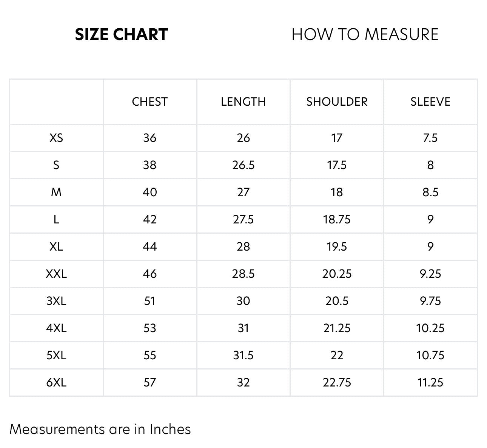Screen dimensions: 487x448
Task: Choose the 5XL size row label
Action: coord(56,355)
